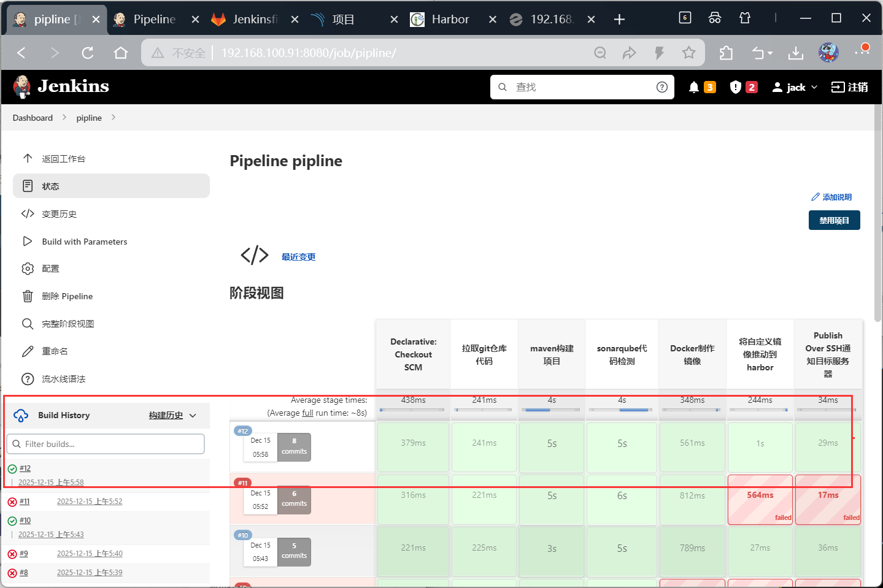Click 812ms Docker stage cell of #11
The width and height of the screenshot is (883, 588).
692,498
